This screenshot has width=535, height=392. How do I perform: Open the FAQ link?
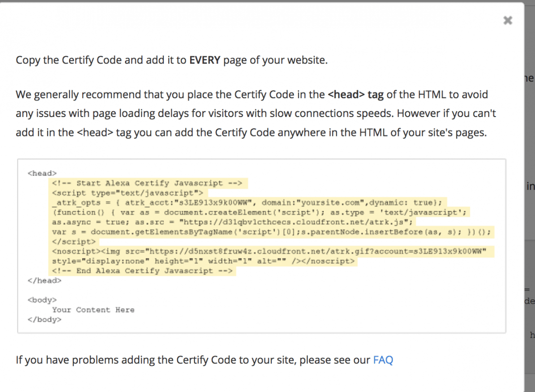tap(383, 360)
